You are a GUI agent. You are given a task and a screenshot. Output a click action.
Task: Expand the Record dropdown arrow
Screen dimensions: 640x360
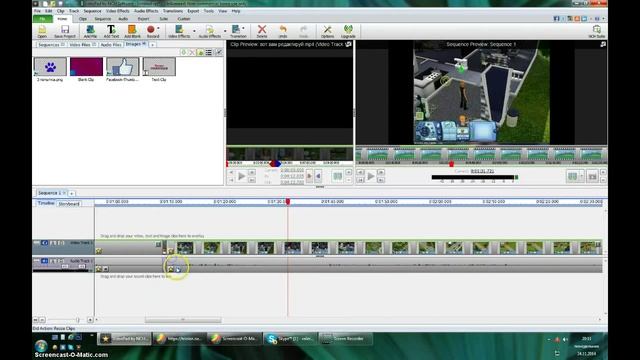158,29
